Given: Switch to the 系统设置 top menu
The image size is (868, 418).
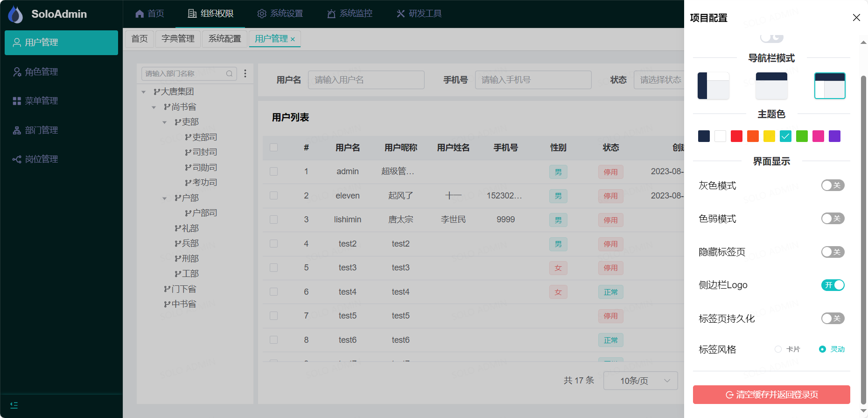Looking at the screenshot, I should [280, 14].
